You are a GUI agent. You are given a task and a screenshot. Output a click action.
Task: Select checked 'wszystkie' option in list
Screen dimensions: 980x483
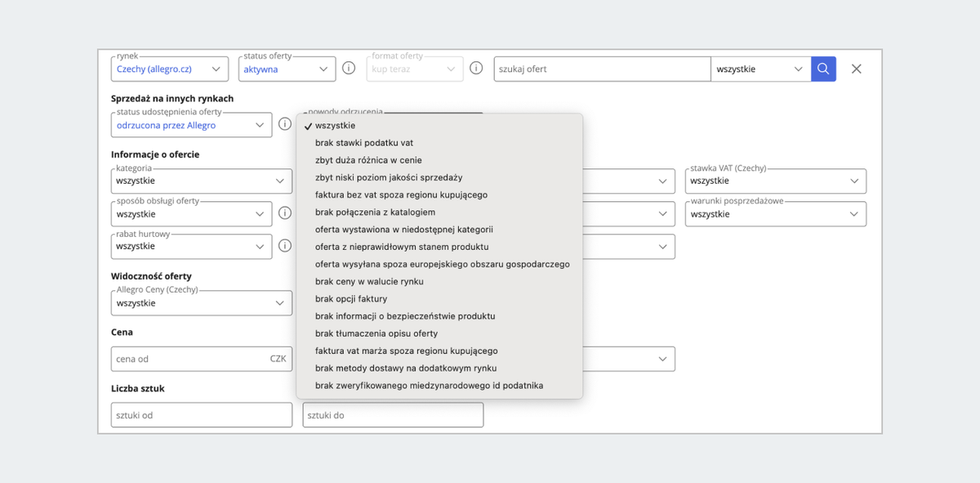tap(335, 126)
